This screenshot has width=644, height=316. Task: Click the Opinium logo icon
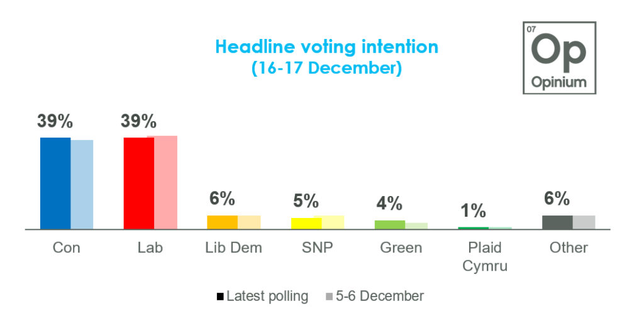point(550,58)
